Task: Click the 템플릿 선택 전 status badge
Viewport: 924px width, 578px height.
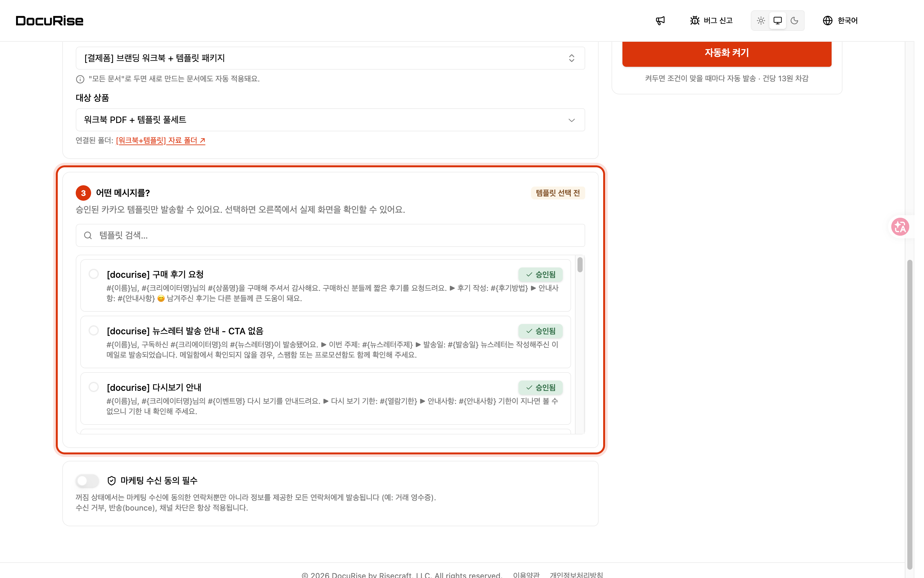Action: (x=558, y=193)
